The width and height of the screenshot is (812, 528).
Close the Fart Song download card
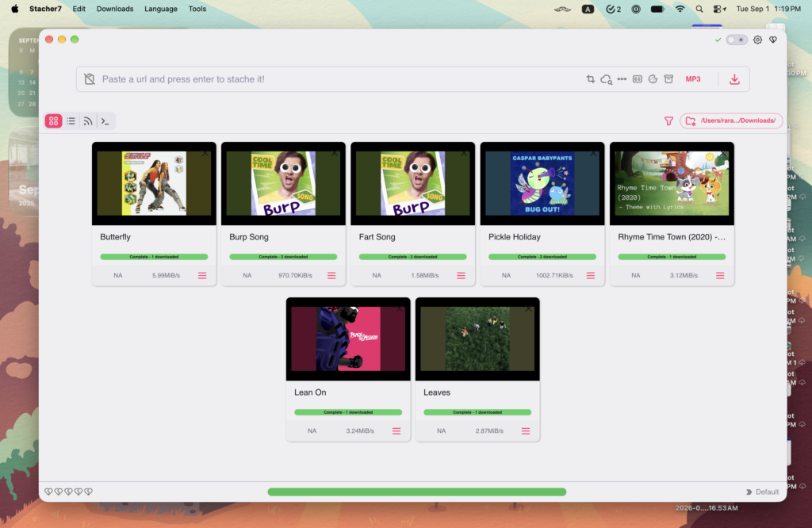(464, 153)
